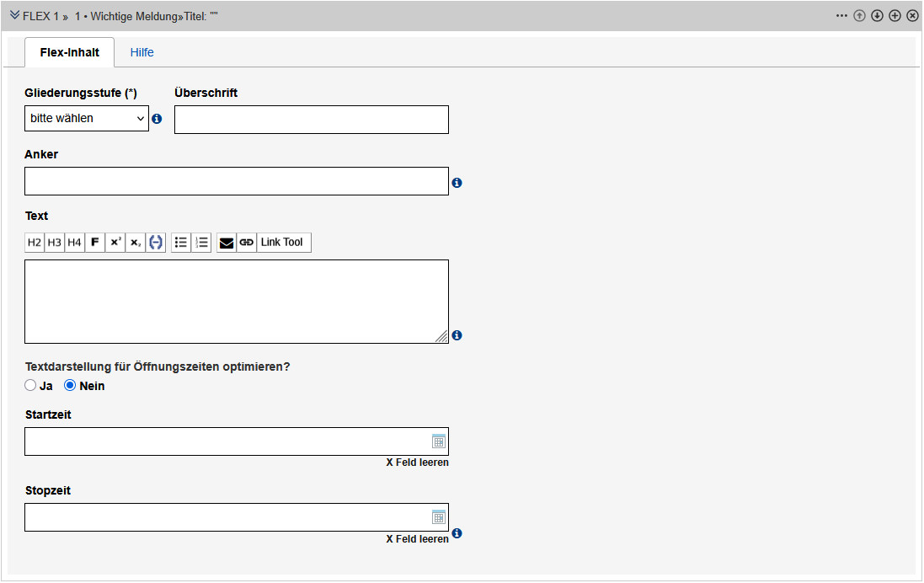Switch to the Hilfe tab
Viewport: 924px width, 583px height.
pyautogui.click(x=142, y=52)
